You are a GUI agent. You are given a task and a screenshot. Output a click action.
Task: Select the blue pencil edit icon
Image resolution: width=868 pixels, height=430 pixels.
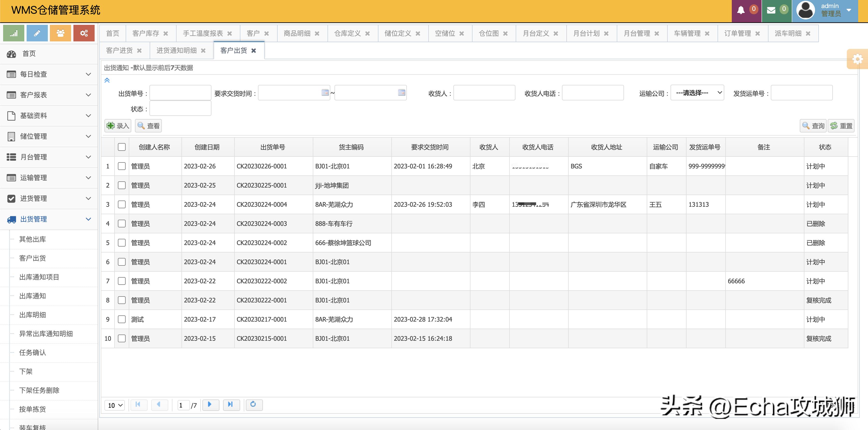pos(37,33)
